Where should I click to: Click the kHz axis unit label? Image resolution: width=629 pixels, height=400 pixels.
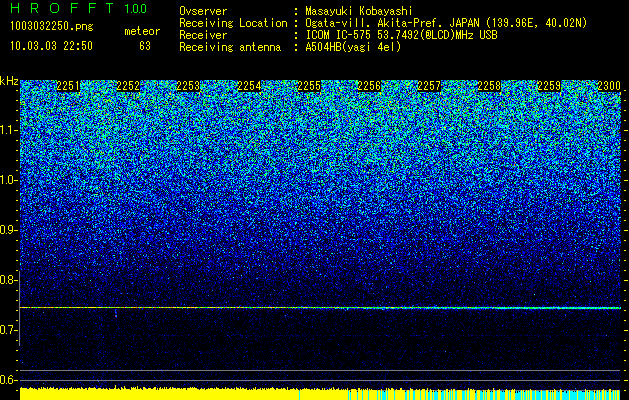(9, 81)
